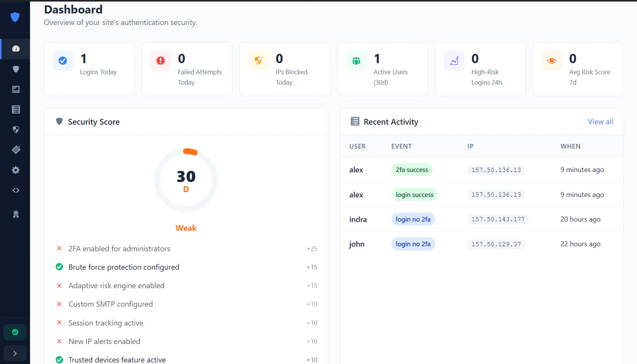Image resolution: width=637 pixels, height=364 pixels.
Task: Click IP 157.50.136.13 in 2fa success row
Action: pos(496,170)
